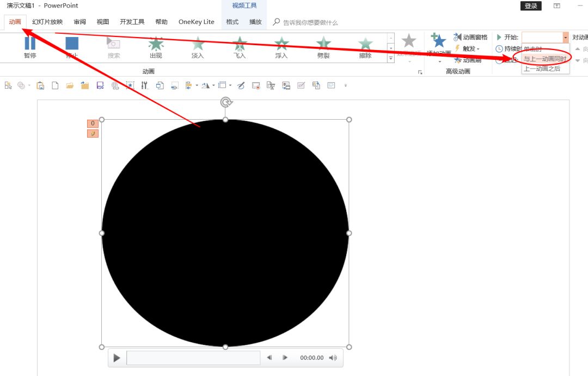This screenshot has height=376, width=588.
Task: Apply the 出现 (Appear) animation effect
Action: coord(156,47)
